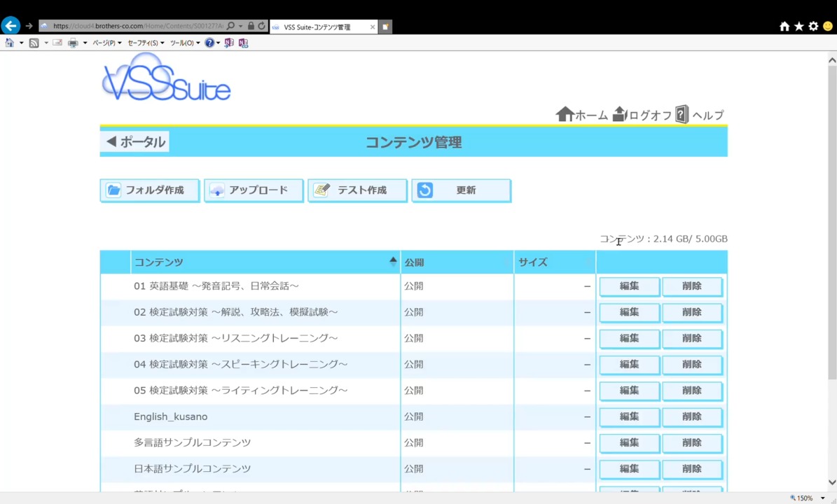
Task: Expand the home icon dropdown arrow
Action: 21,43
